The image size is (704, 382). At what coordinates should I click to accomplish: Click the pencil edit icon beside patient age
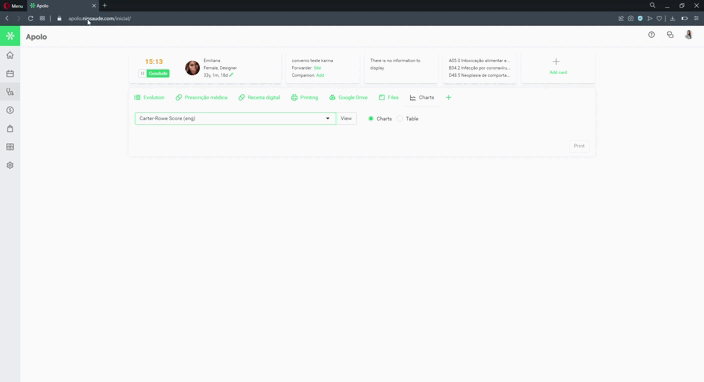point(231,75)
